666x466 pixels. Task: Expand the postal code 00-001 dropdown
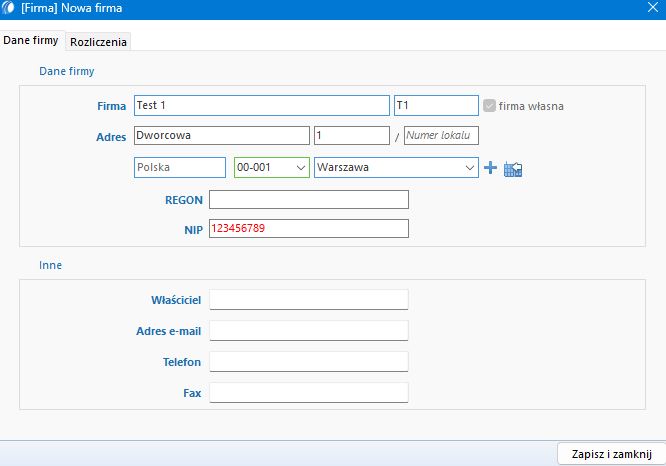pyautogui.click(x=297, y=168)
